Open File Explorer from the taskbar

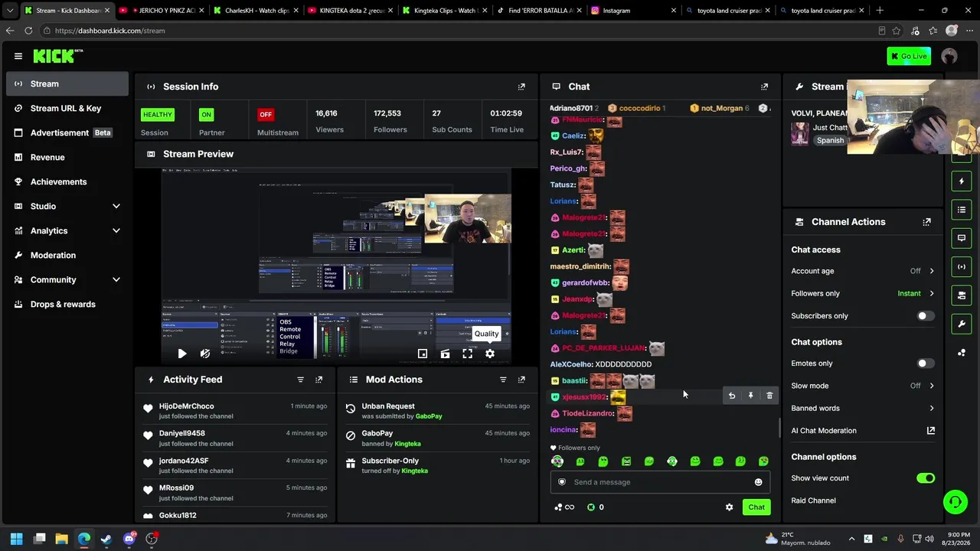61,539
